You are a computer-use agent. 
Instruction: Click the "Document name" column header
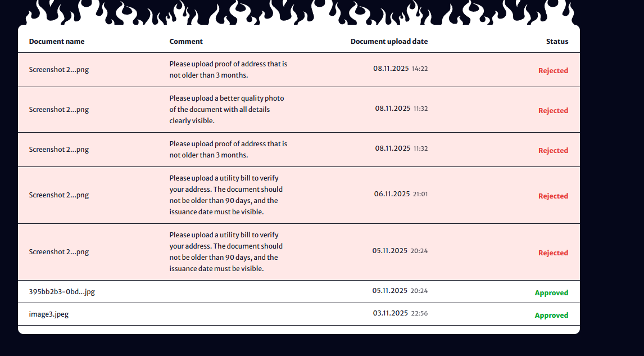[x=57, y=42]
